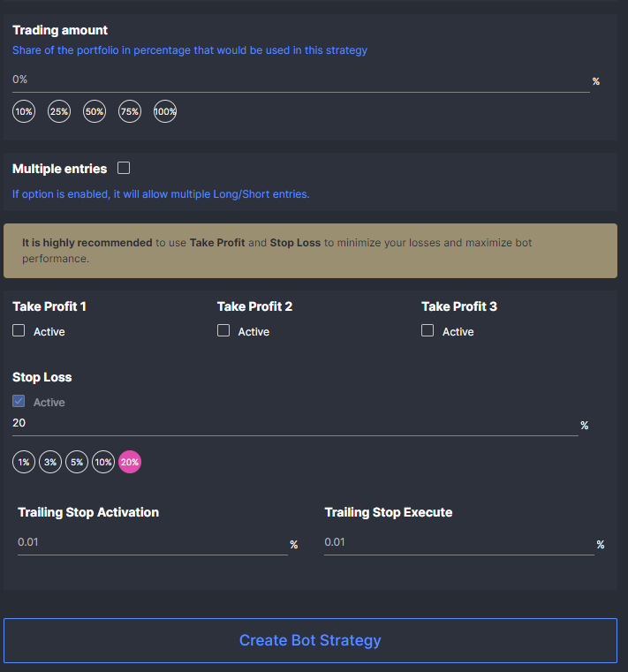Focus the Trading amount percentage field
The image size is (628, 672).
coord(301,80)
